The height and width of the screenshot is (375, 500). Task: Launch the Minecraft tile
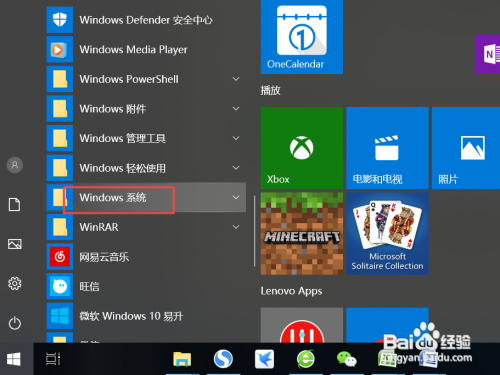point(302,234)
